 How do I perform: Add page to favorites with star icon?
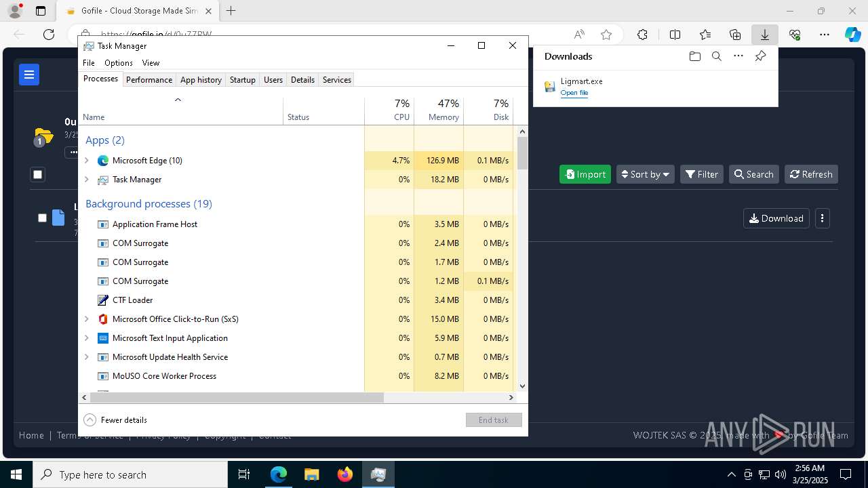point(606,35)
